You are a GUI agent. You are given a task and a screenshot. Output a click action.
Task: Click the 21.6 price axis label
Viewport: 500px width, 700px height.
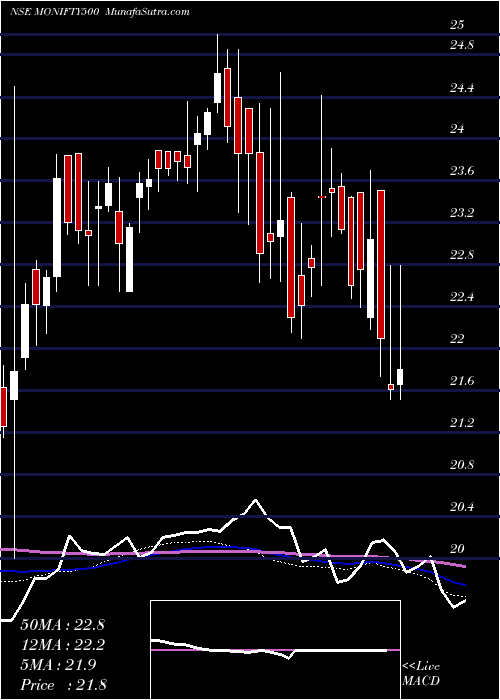[x=461, y=381]
